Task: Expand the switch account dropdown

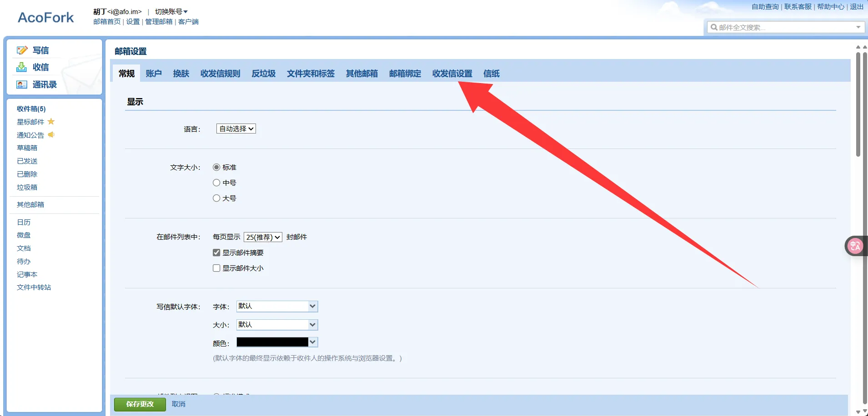Action: point(171,12)
